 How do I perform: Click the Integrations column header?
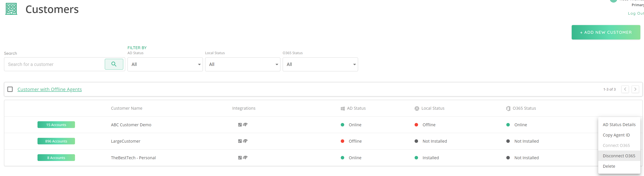(244, 108)
